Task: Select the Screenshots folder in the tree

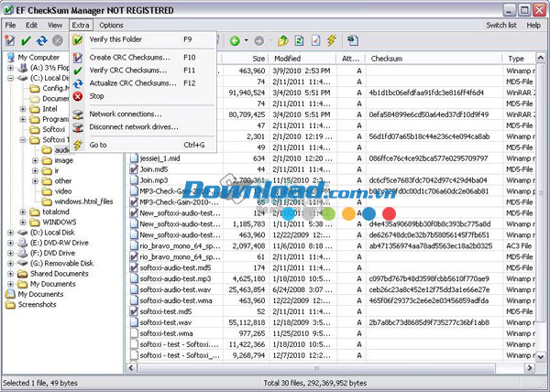Action: pyautogui.click(x=38, y=304)
